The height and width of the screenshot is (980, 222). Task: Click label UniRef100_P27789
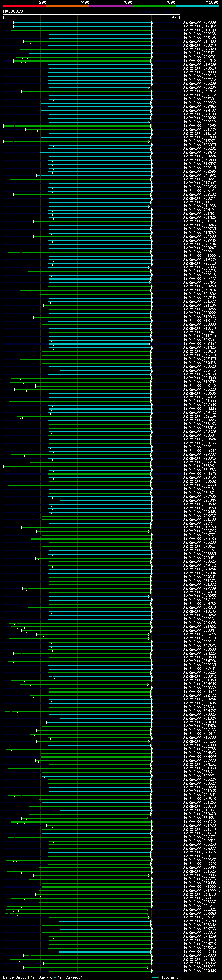point(199,589)
